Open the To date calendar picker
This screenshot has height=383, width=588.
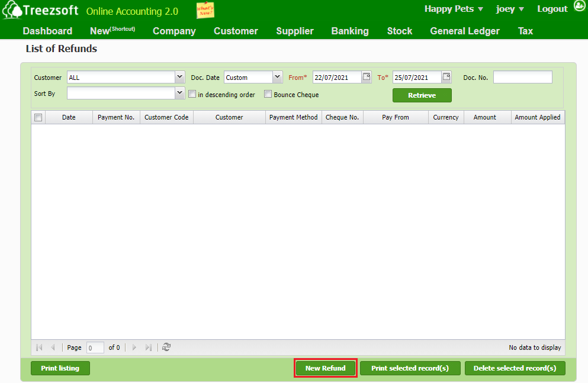446,77
